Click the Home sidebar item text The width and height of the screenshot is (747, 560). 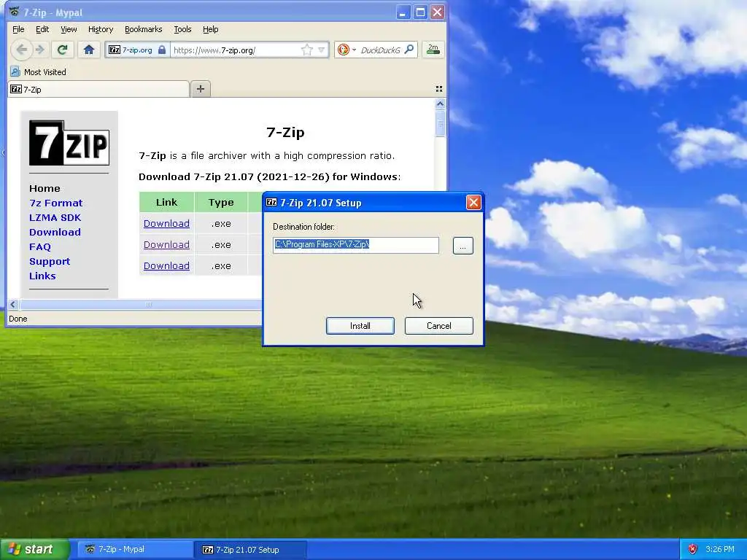click(44, 189)
